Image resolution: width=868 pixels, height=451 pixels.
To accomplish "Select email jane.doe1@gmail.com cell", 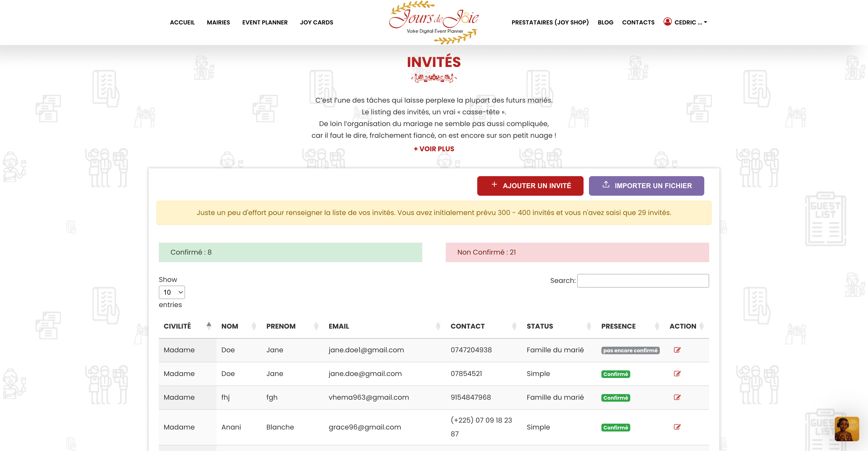I will 366,350.
